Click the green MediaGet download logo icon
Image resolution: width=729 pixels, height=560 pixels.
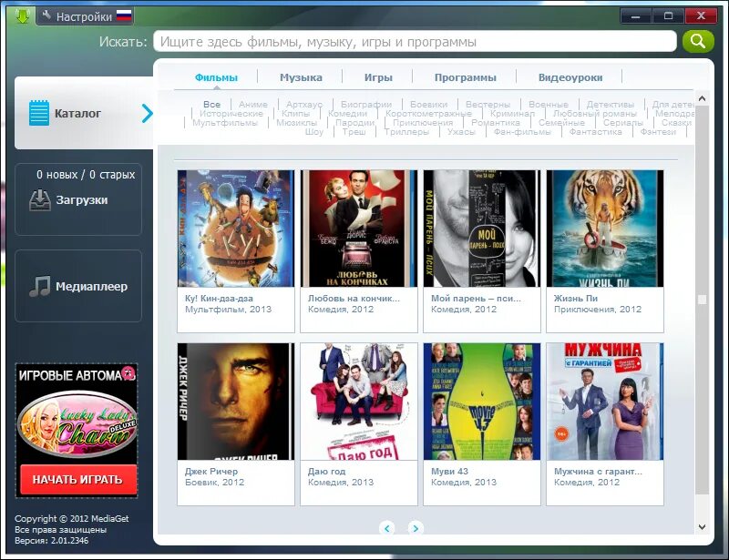click(x=22, y=16)
